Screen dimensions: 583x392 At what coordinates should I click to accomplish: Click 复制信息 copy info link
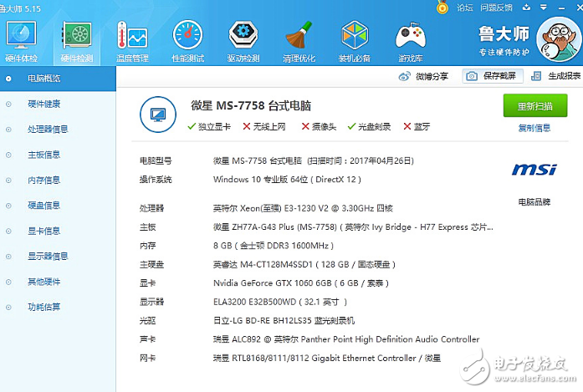click(x=534, y=128)
